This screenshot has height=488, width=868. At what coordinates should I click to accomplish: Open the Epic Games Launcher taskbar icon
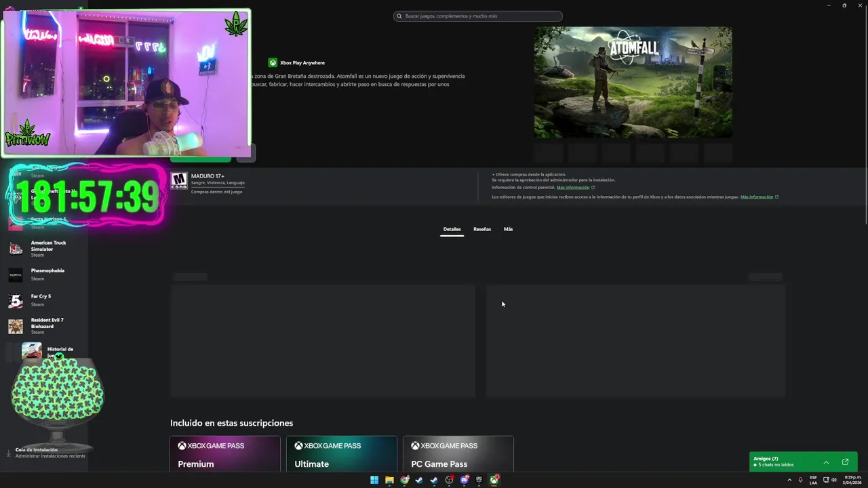point(479,480)
